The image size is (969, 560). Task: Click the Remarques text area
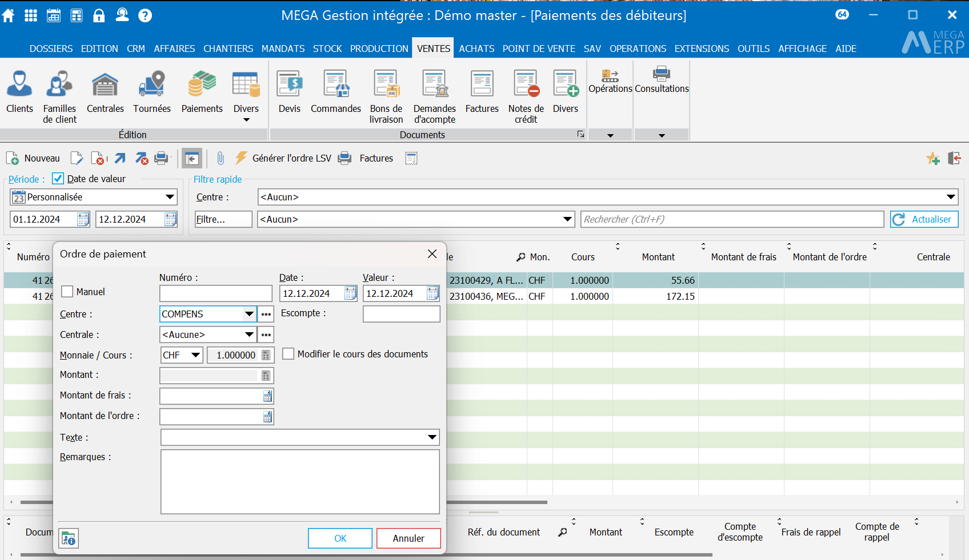(x=300, y=482)
